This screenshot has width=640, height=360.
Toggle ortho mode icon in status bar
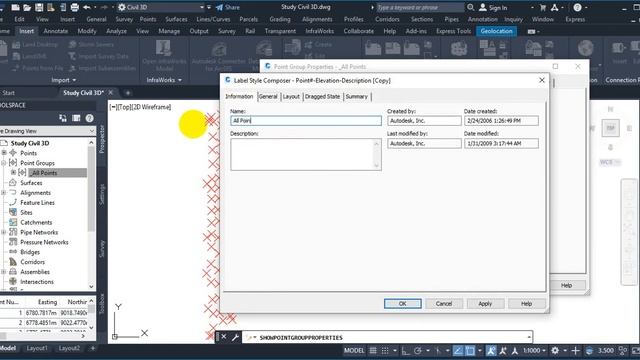click(405, 350)
